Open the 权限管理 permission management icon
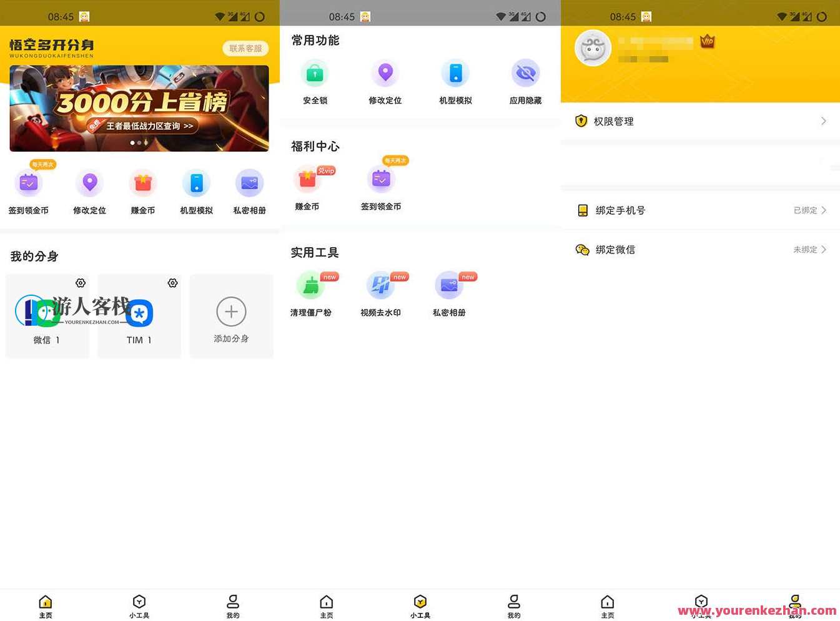This screenshot has height=621, width=840. [581, 121]
